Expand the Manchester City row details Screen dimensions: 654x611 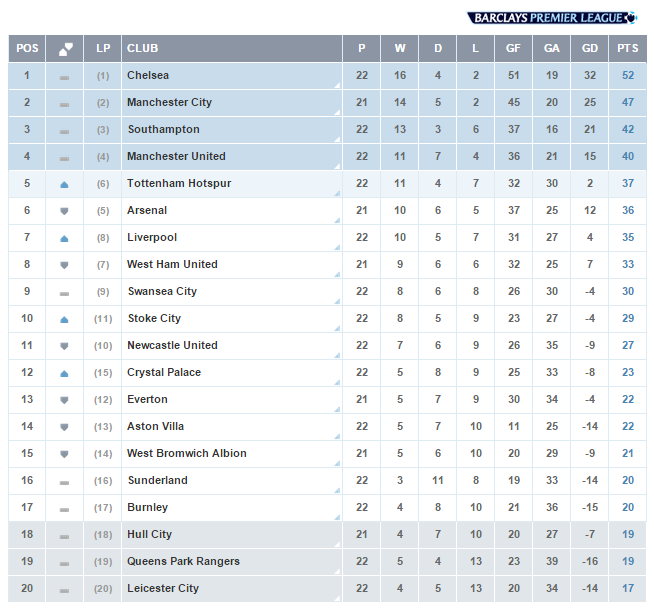(336, 112)
